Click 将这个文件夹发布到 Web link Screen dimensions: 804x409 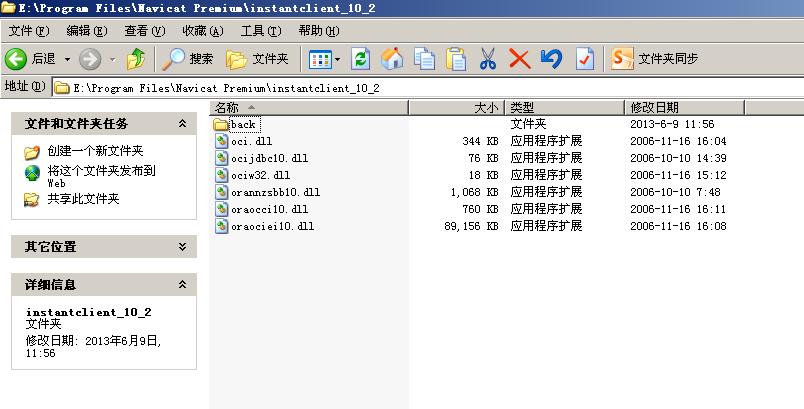[x=101, y=176]
